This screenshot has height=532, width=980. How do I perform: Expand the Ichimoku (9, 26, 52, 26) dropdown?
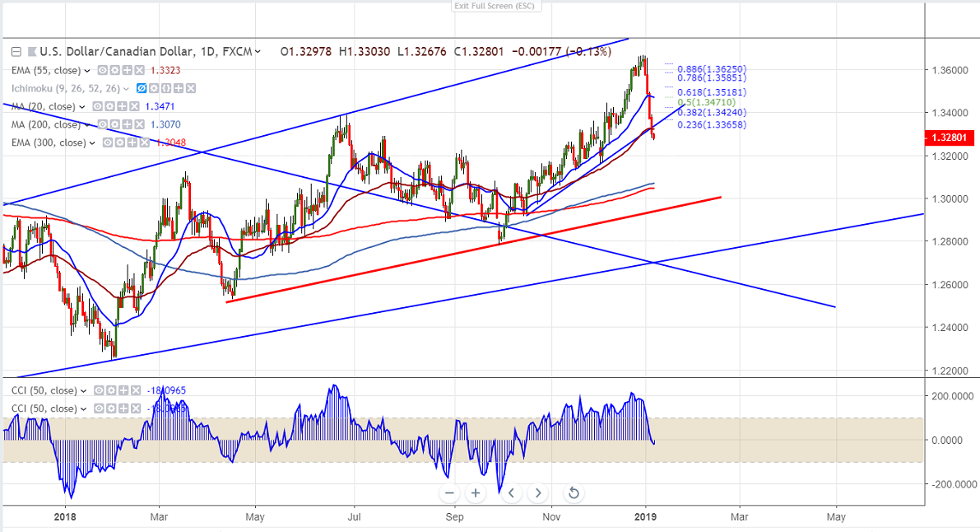coord(126,89)
